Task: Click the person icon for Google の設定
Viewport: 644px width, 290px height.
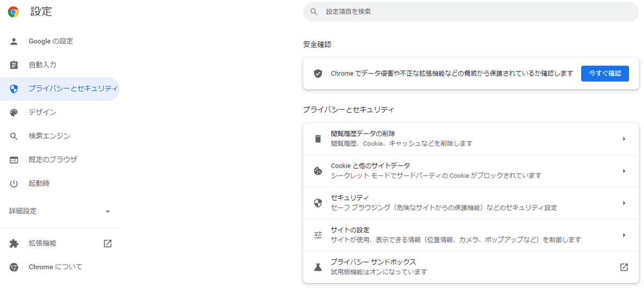Action: pyautogui.click(x=14, y=41)
